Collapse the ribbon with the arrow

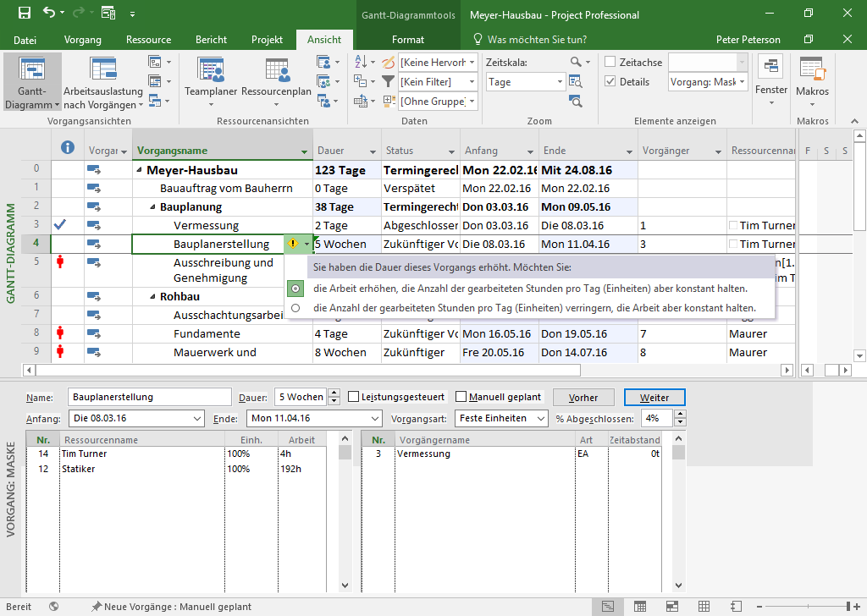[855, 121]
